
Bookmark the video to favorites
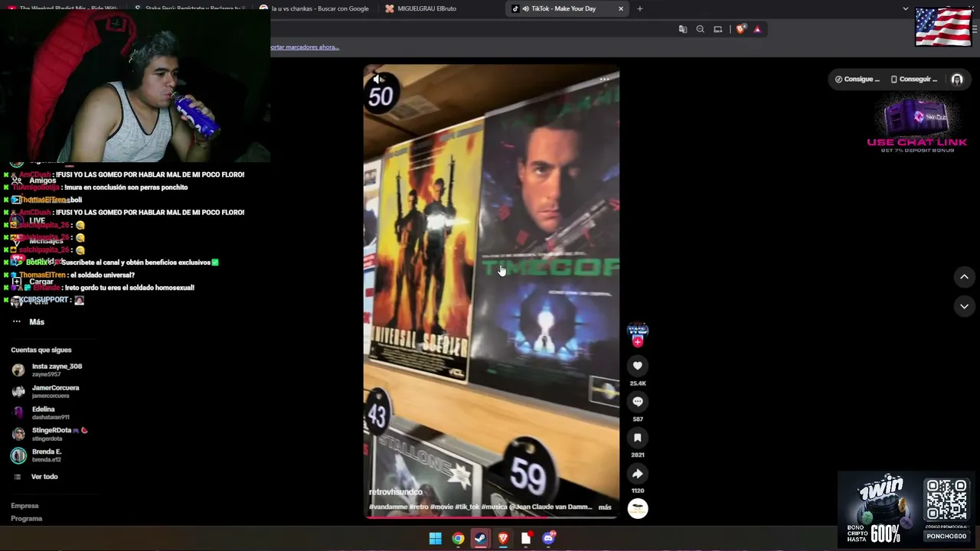click(637, 438)
